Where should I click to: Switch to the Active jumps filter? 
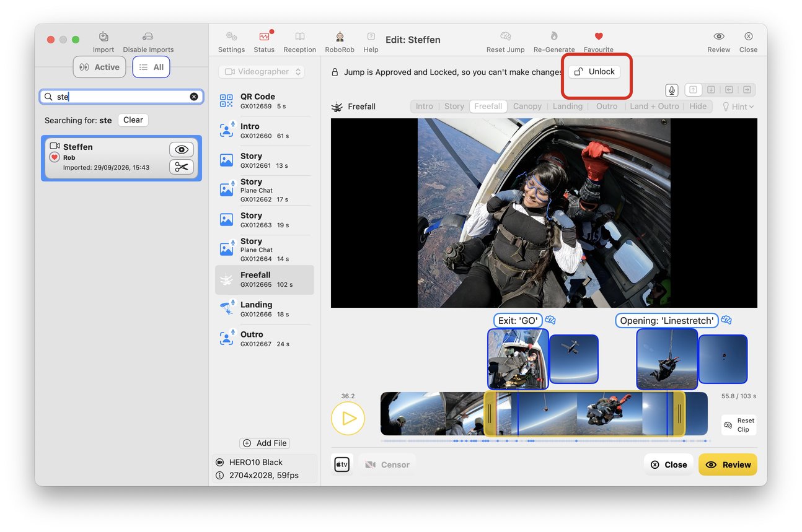[100, 67]
